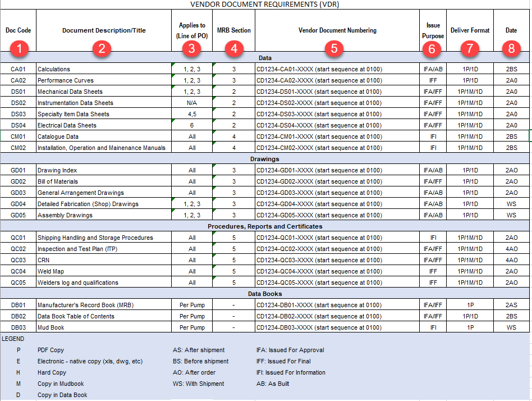Screen dimensions: 532x401
Task: Click the '4,5' Applies to cell
Action: coord(192,114)
